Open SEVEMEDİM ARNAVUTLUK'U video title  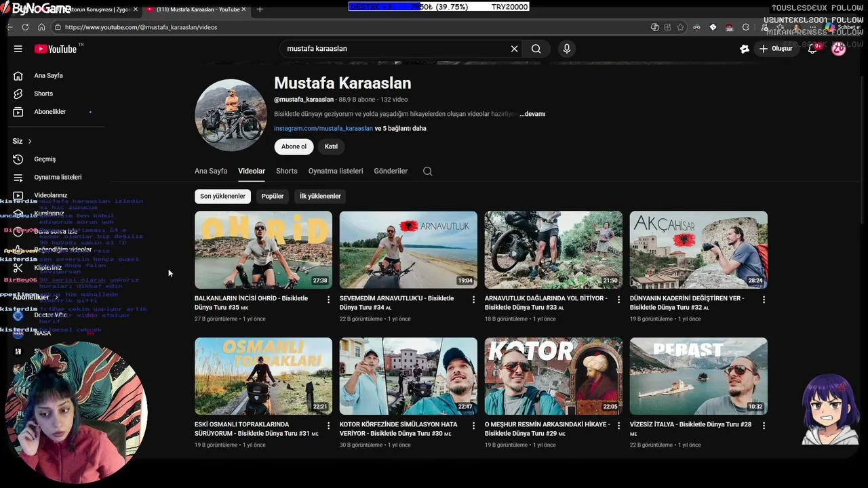click(397, 302)
